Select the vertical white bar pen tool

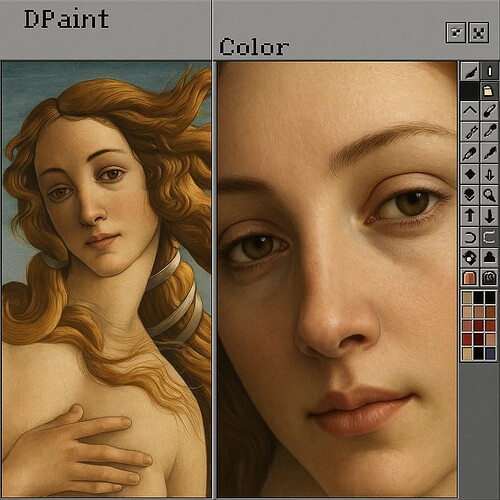[489, 71]
